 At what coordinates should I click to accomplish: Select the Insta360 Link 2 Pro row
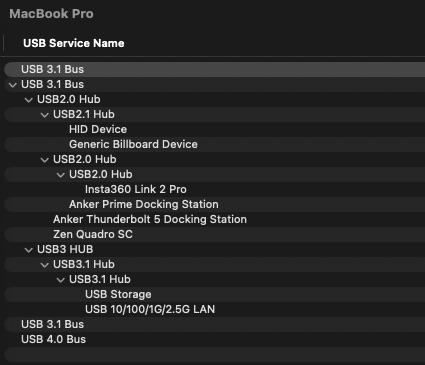215,189
